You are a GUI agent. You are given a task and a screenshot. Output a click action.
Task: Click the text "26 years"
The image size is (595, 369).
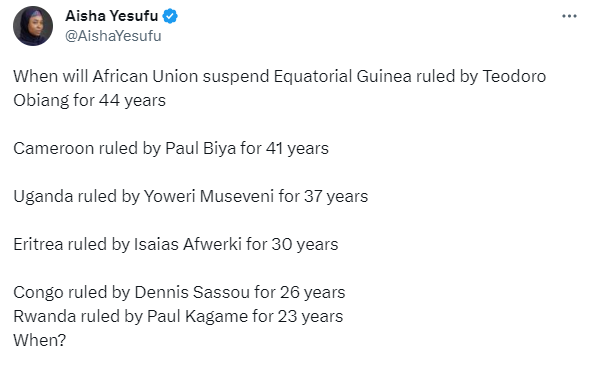[x=313, y=293]
